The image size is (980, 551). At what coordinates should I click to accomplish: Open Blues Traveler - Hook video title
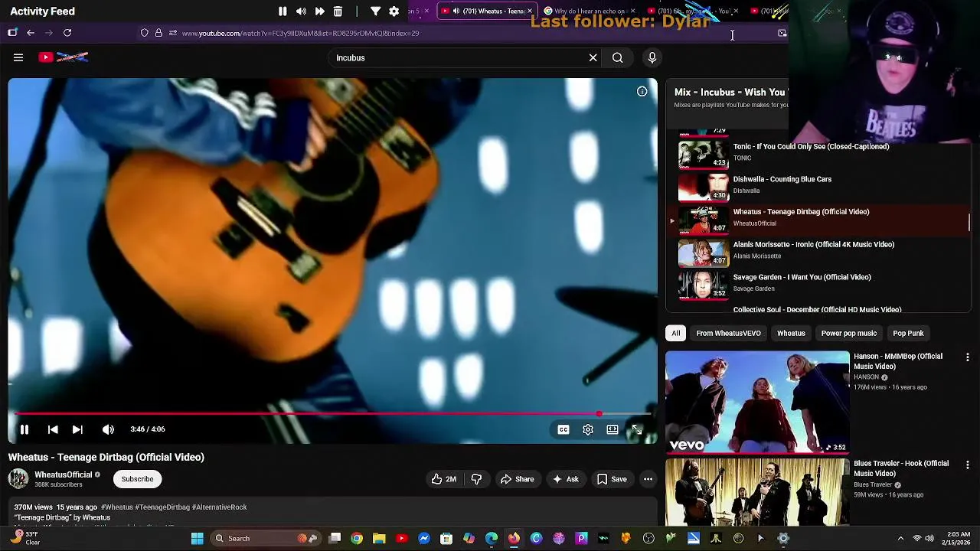(x=901, y=468)
